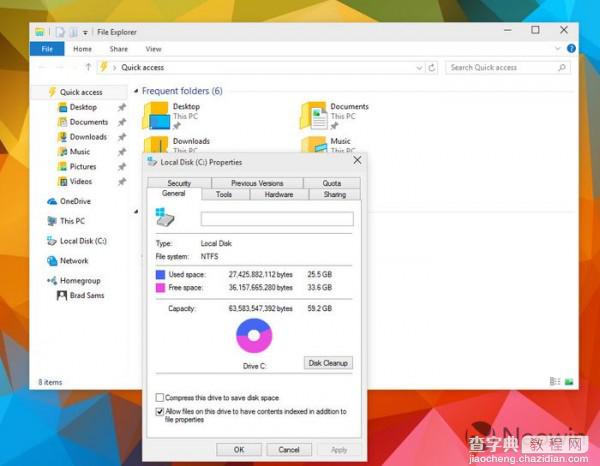Image resolution: width=600 pixels, height=466 pixels.
Task: Click the Up arrow navigation button
Action: [x=88, y=67]
